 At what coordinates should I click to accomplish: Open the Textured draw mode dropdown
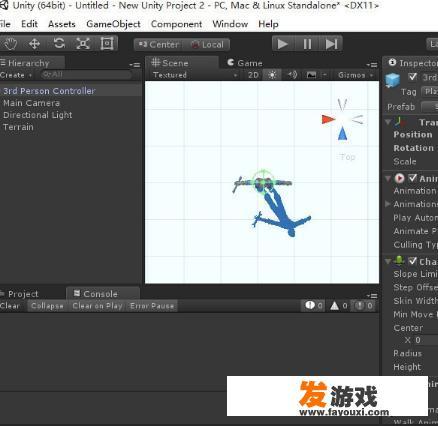(194, 75)
